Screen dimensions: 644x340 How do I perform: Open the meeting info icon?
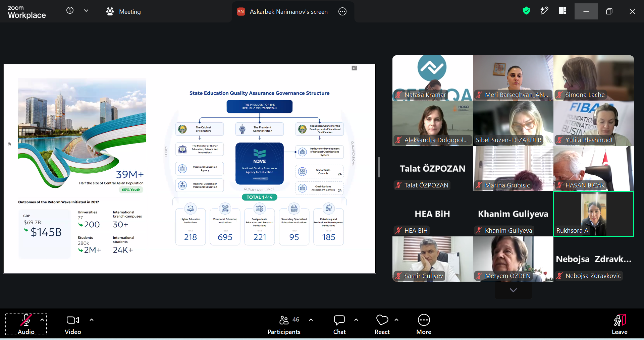click(70, 10)
